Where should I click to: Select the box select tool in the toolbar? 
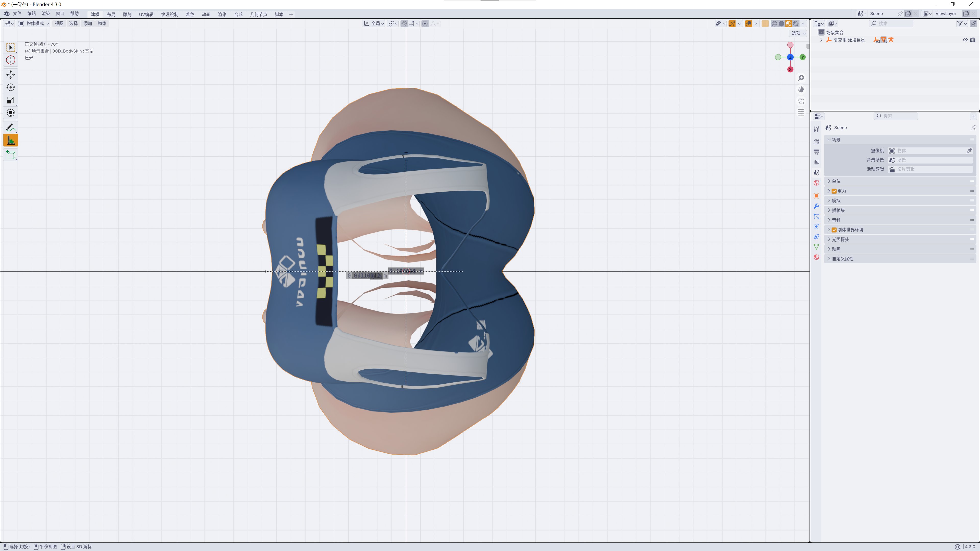click(x=11, y=47)
